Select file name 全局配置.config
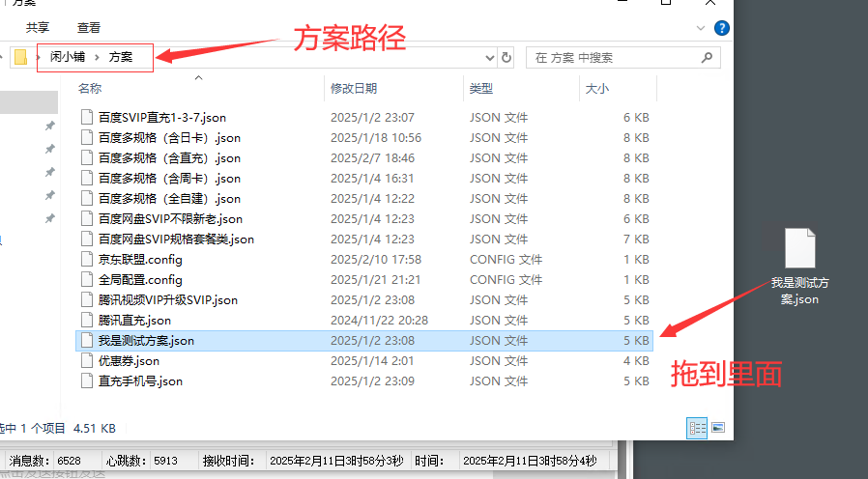Image resolution: width=868 pixels, height=479 pixels. point(140,280)
